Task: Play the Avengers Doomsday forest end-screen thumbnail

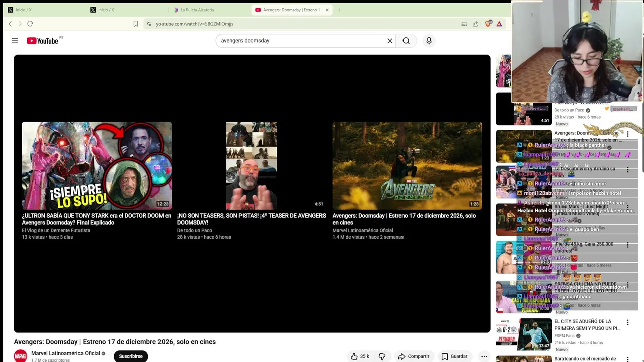Action: pyautogui.click(x=407, y=165)
